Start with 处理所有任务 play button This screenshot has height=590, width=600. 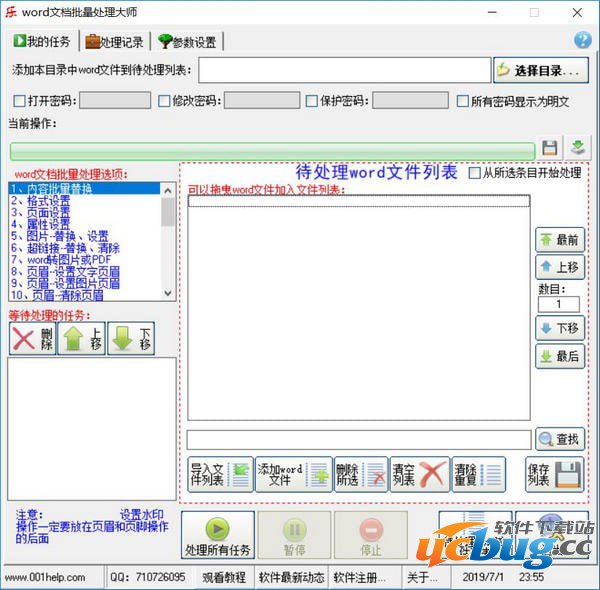tap(218, 535)
